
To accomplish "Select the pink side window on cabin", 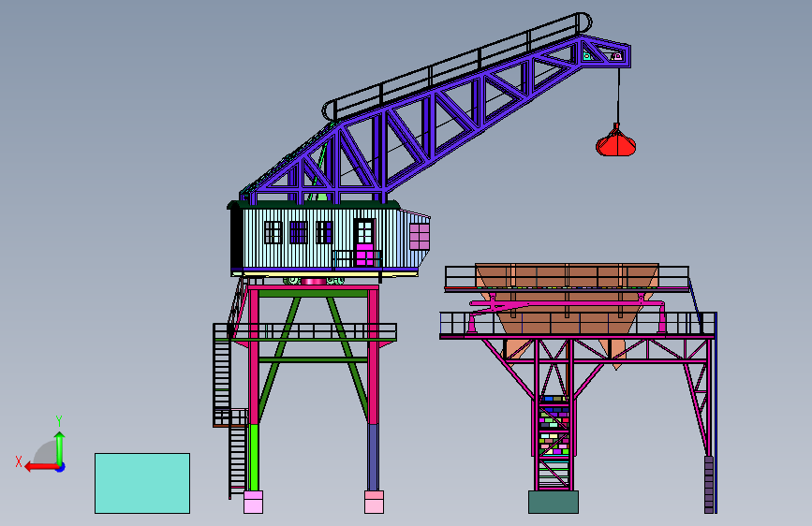I will click(420, 237).
